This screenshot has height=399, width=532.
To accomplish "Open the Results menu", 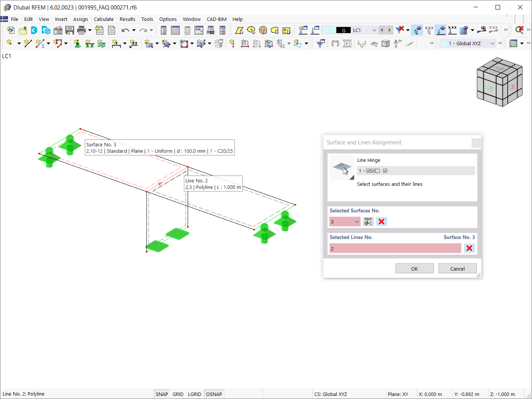I will [127, 19].
